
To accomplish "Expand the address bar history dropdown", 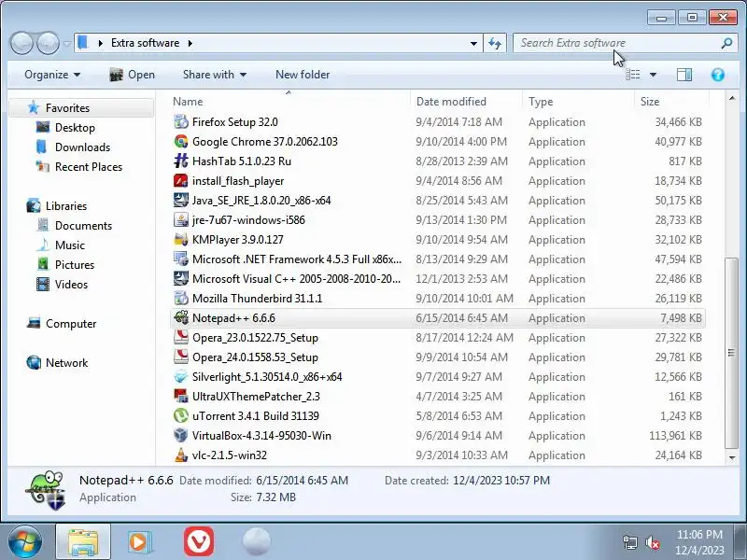I will click(473, 43).
